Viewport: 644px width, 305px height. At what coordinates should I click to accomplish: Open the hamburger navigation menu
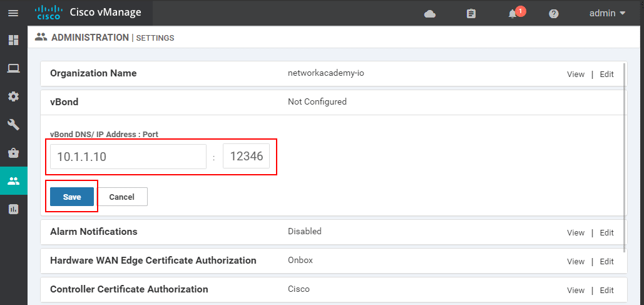pos(13,13)
